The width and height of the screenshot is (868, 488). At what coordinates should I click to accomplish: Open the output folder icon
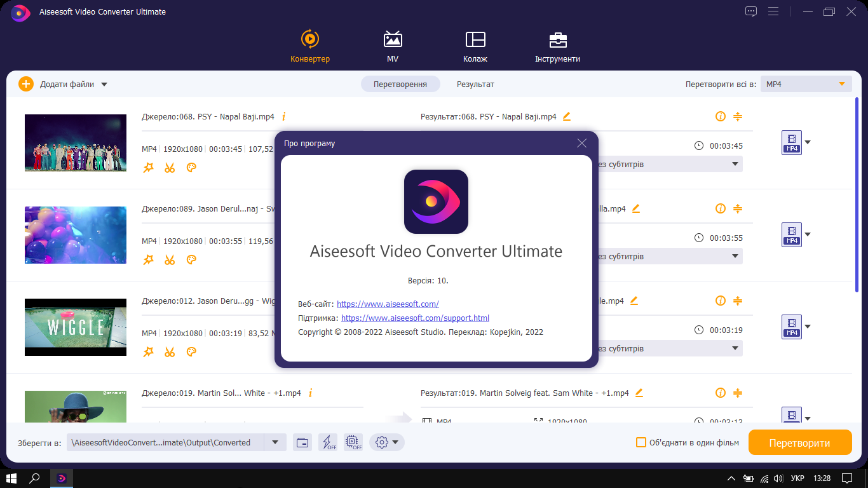click(x=302, y=442)
